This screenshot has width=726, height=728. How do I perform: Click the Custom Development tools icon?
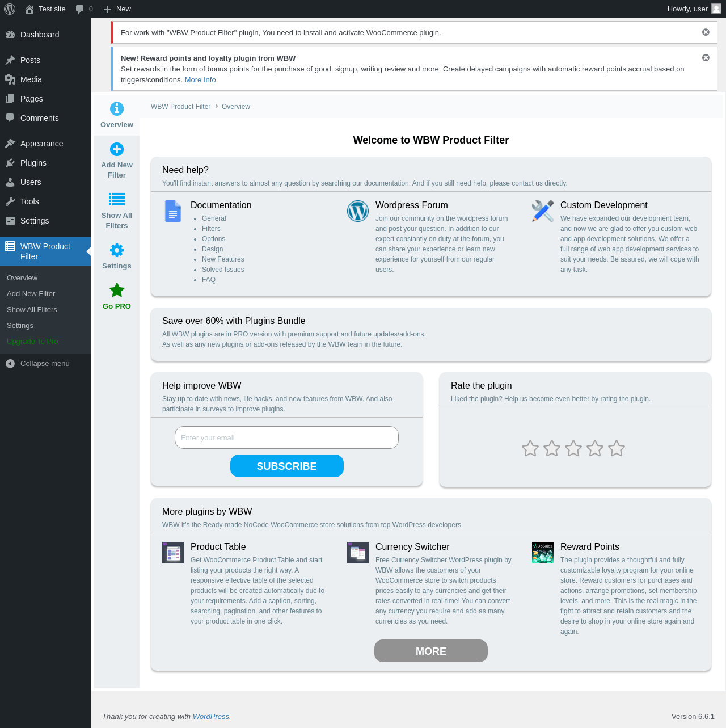coord(543,211)
